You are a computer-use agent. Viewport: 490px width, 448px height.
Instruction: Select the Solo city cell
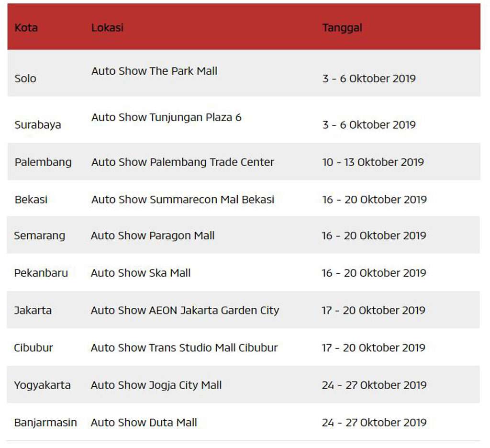click(25, 78)
